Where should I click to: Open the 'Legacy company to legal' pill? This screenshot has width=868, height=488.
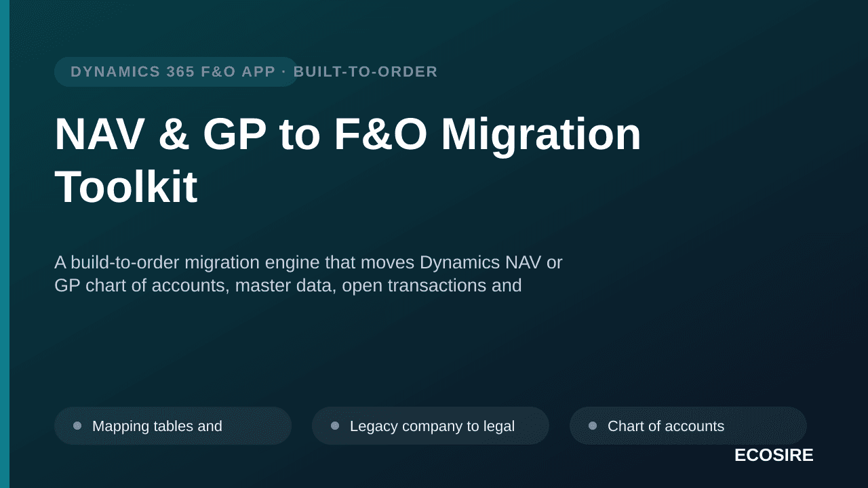431,426
